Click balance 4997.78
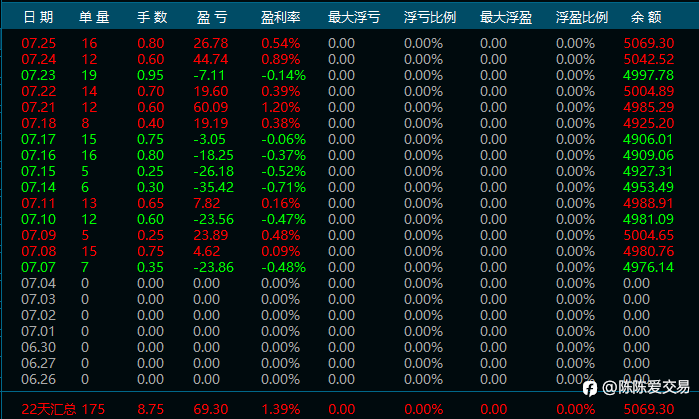This screenshot has height=419, width=699. [649, 75]
